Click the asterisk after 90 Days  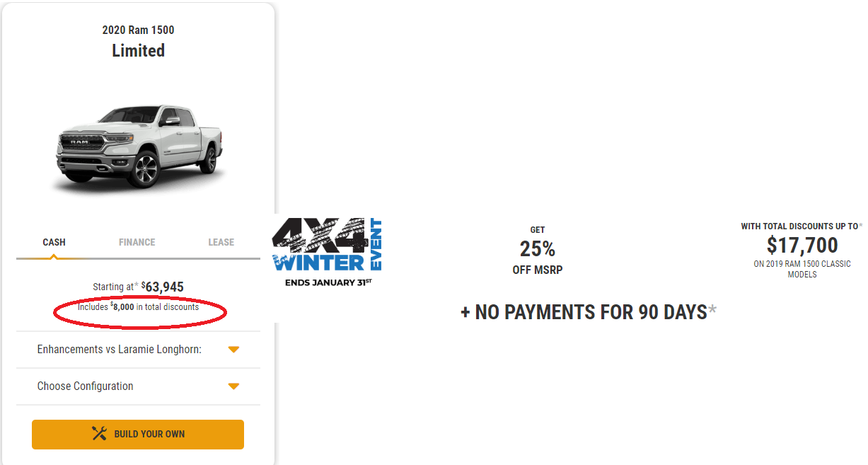click(x=712, y=310)
